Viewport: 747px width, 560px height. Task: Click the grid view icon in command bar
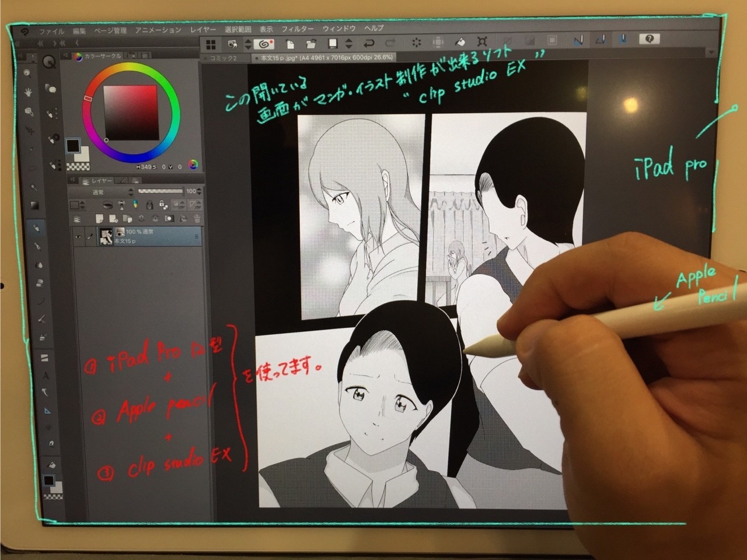[211, 45]
